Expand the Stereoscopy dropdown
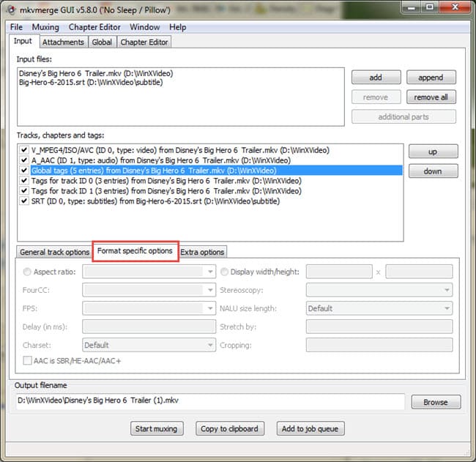 point(379,290)
